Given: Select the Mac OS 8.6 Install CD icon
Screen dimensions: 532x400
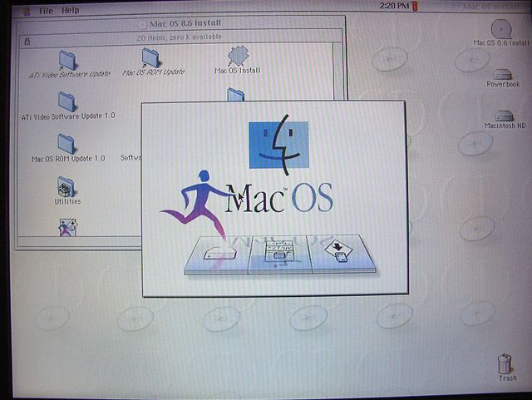Looking at the screenshot, I should [x=501, y=27].
